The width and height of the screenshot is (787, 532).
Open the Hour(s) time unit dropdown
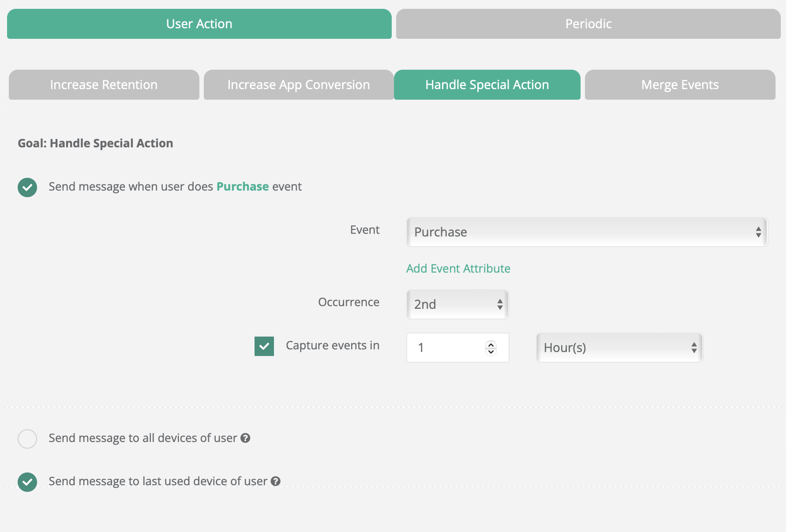point(619,348)
